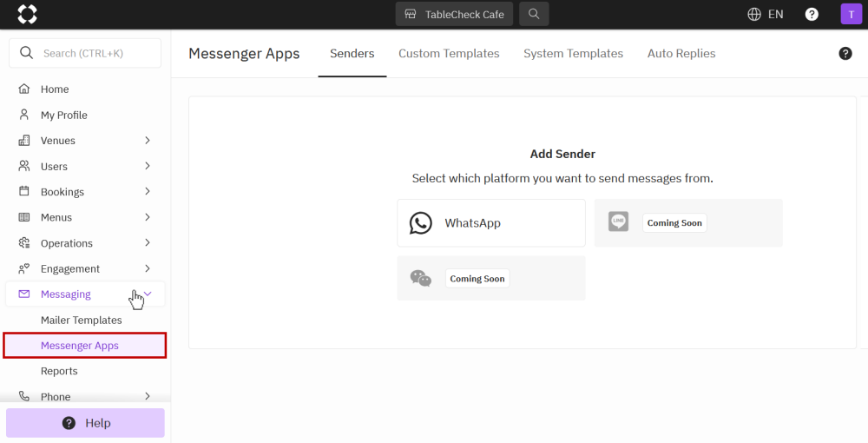Click the TableCheck logo icon

coord(27,15)
